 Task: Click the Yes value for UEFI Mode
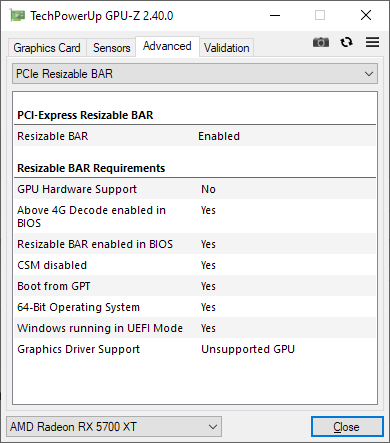click(x=208, y=328)
